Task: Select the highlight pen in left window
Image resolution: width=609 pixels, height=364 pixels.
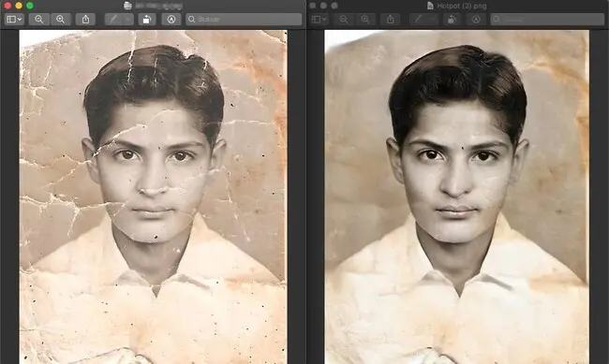Action: coord(113,19)
